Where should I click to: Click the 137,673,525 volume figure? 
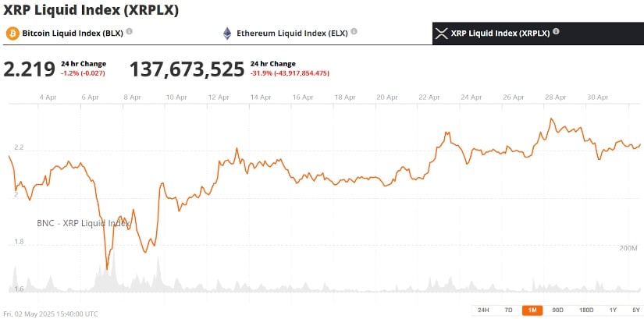coord(187,69)
